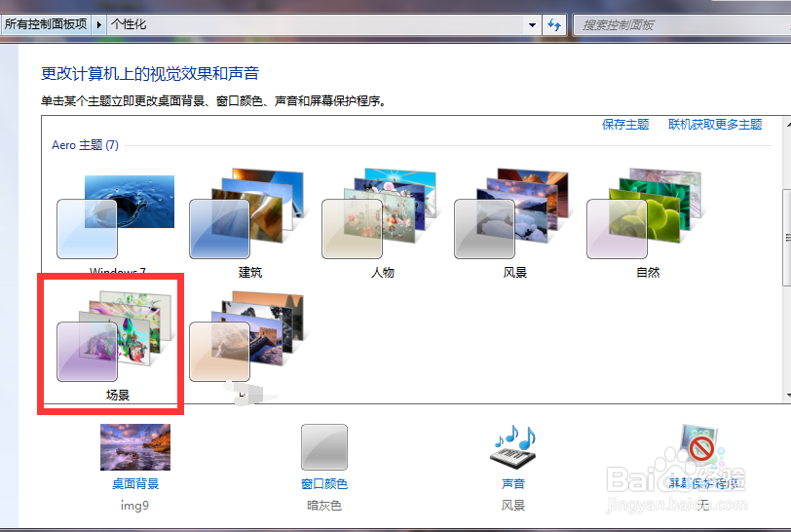
Task: Click the theme list scroll up arrow
Action: 787,124
